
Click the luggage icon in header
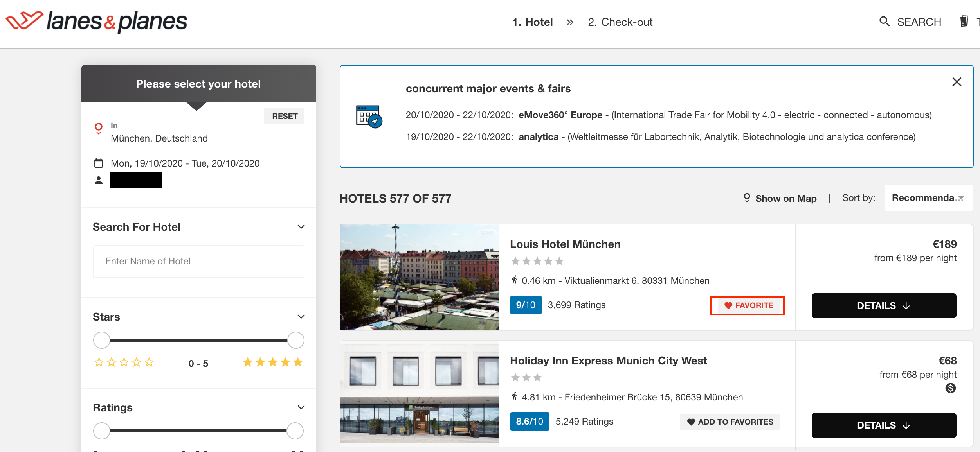964,22
